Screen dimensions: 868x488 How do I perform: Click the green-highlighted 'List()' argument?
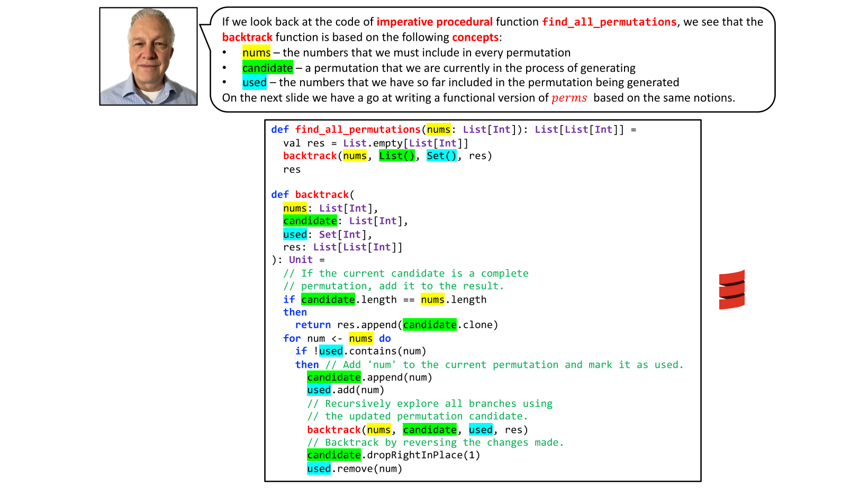(x=396, y=156)
